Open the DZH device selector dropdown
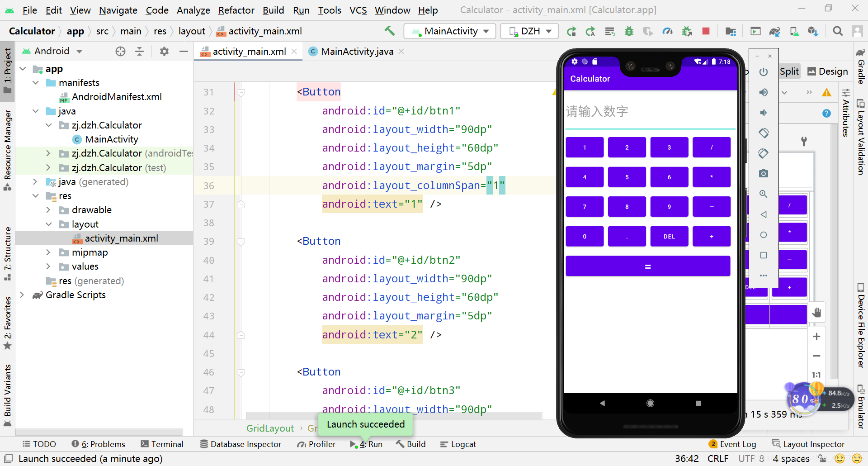 (529, 31)
